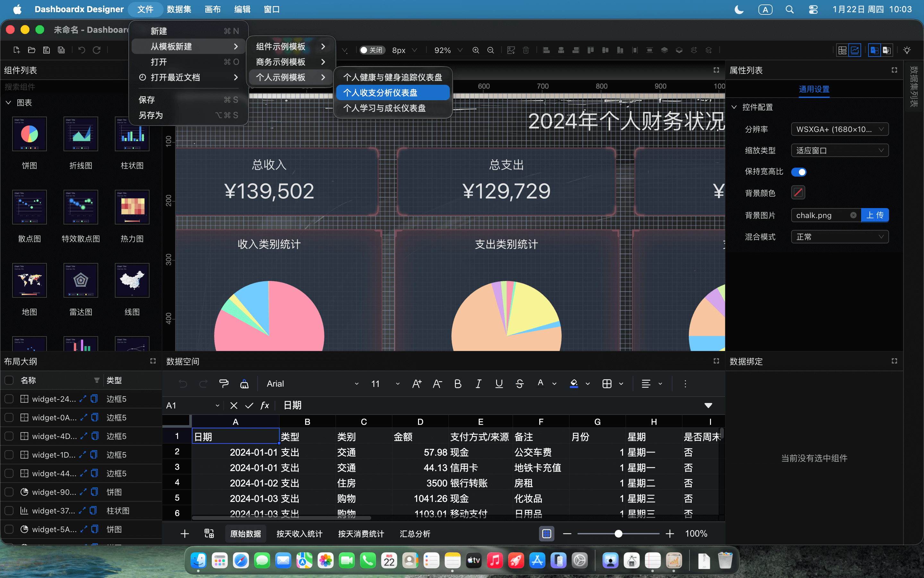Click the undo arrow in top toolbar
Viewport: 924px width, 578px height.
pyautogui.click(x=81, y=50)
